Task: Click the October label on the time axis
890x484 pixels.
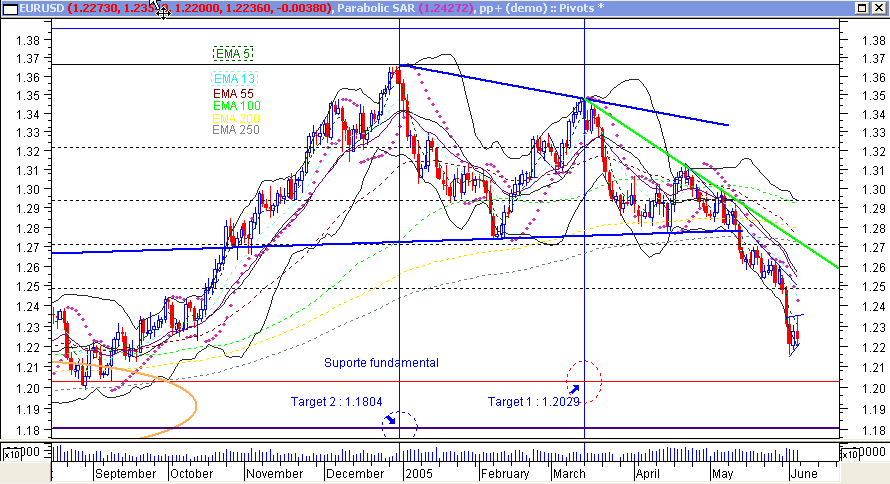Action: (192, 474)
